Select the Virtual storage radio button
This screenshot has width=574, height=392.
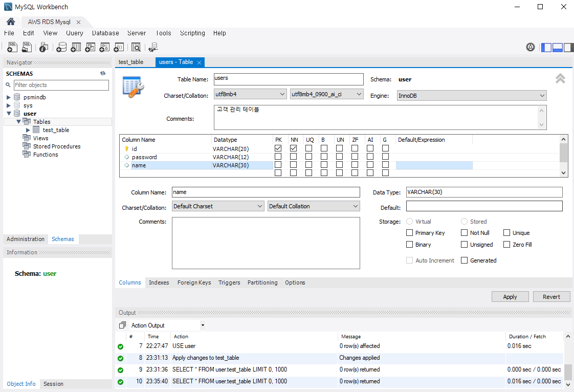click(410, 221)
